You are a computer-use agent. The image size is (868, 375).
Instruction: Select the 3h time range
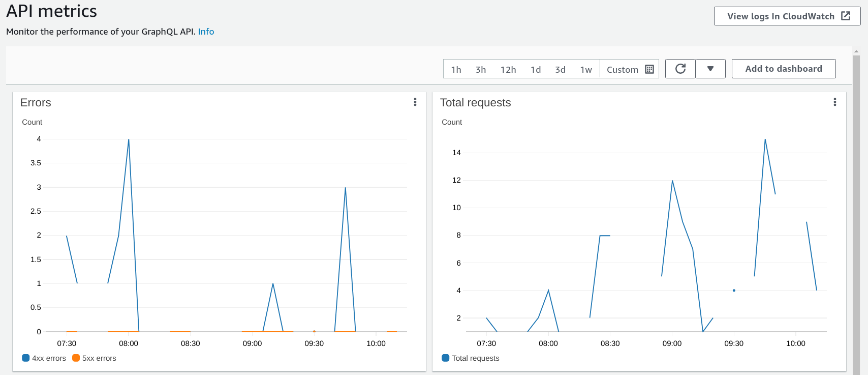pos(480,69)
